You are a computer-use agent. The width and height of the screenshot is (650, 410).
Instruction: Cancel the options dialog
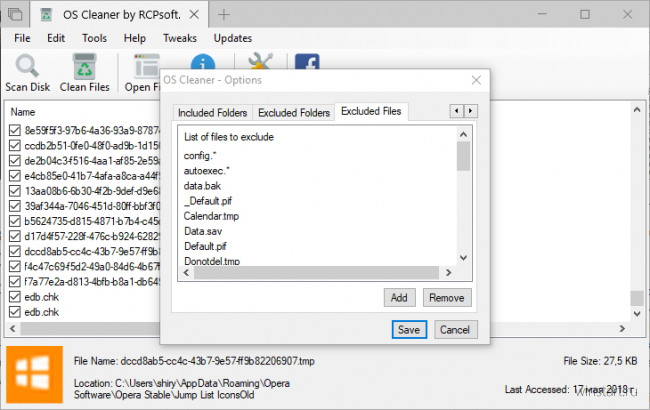tap(455, 330)
